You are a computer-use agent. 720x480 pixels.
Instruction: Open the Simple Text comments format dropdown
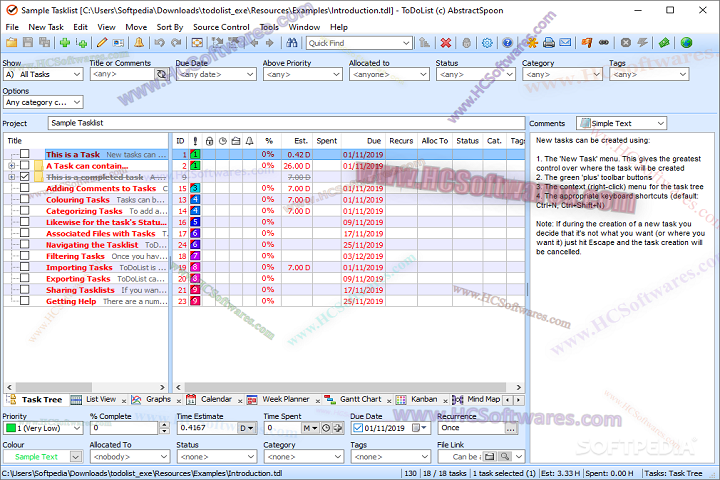tap(661, 123)
